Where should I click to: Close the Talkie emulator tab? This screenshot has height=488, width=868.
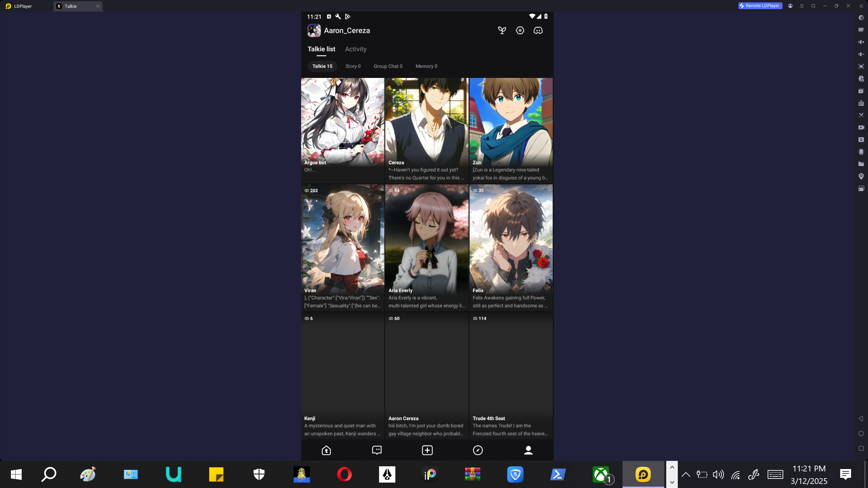click(98, 6)
